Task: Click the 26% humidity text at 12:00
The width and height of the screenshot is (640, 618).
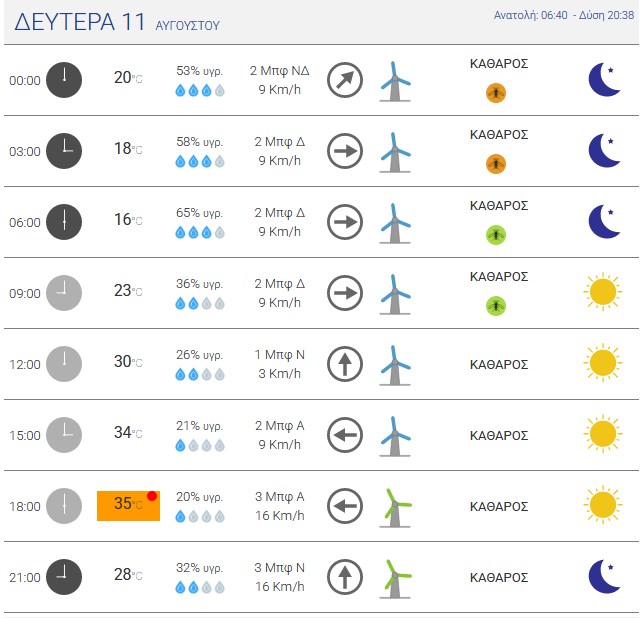Action: click(x=200, y=355)
